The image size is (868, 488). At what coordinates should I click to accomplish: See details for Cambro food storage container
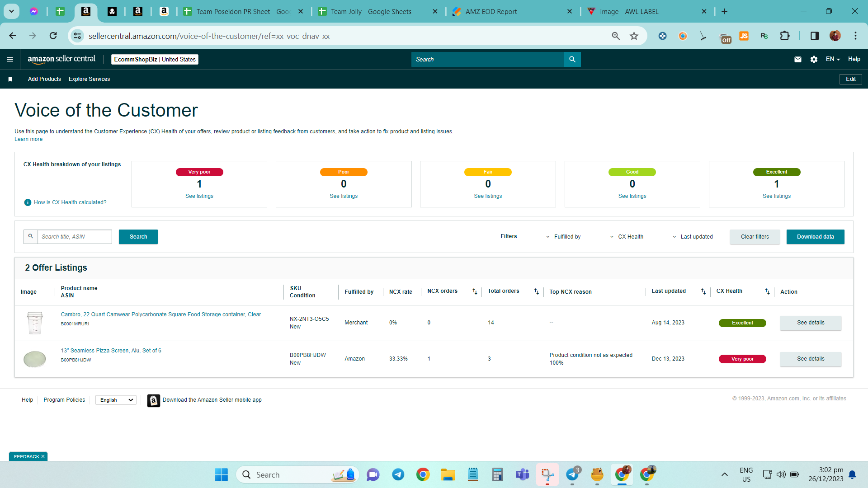tap(811, 323)
